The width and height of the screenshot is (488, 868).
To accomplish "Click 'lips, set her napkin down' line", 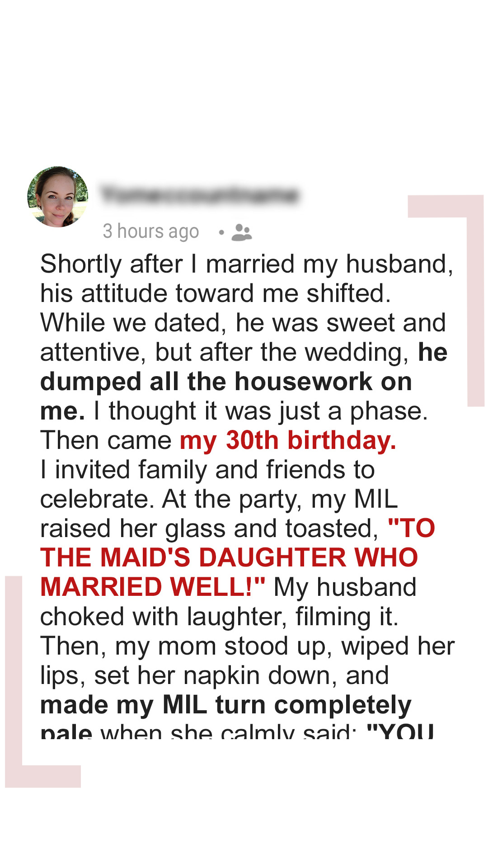I will [214, 675].
